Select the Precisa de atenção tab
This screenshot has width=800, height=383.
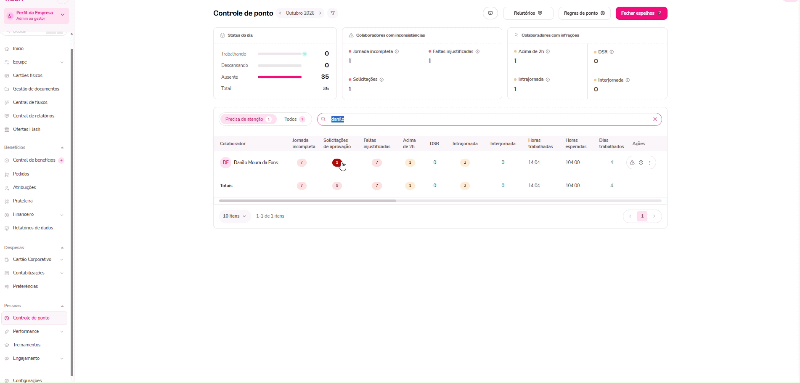click(x=248, y=119)
